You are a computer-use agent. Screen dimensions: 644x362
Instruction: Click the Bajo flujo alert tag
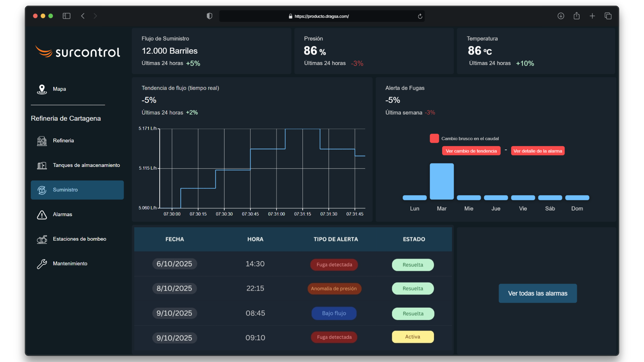click(x=334, y=313)
